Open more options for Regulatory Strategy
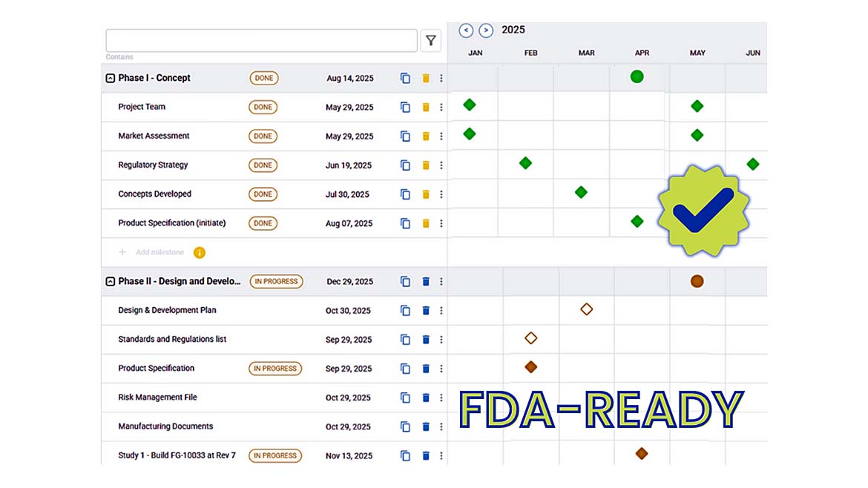This screenshot has height=488, width=868. pos(441,165)
